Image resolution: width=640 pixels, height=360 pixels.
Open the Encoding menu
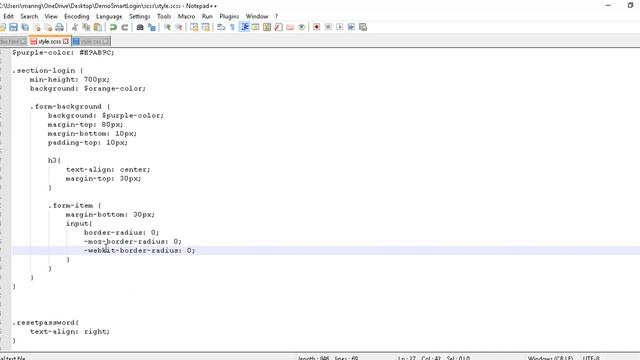(x=76, y=16)
